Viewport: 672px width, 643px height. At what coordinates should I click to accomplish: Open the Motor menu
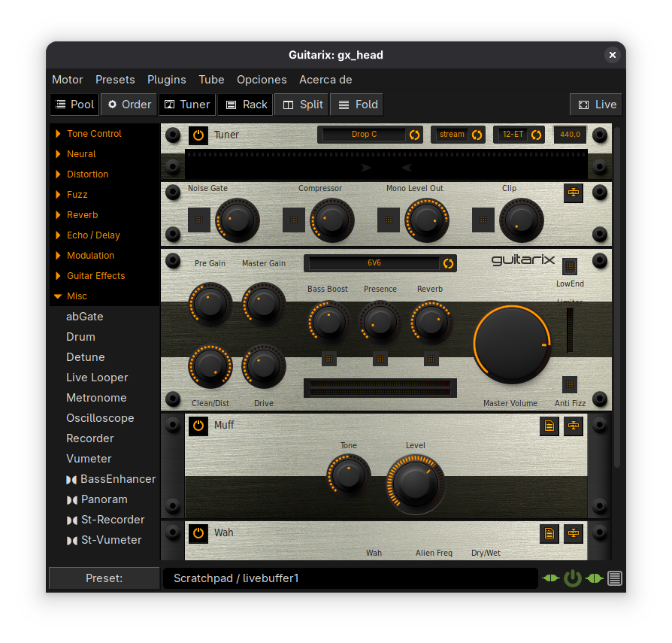click(68, 80)
